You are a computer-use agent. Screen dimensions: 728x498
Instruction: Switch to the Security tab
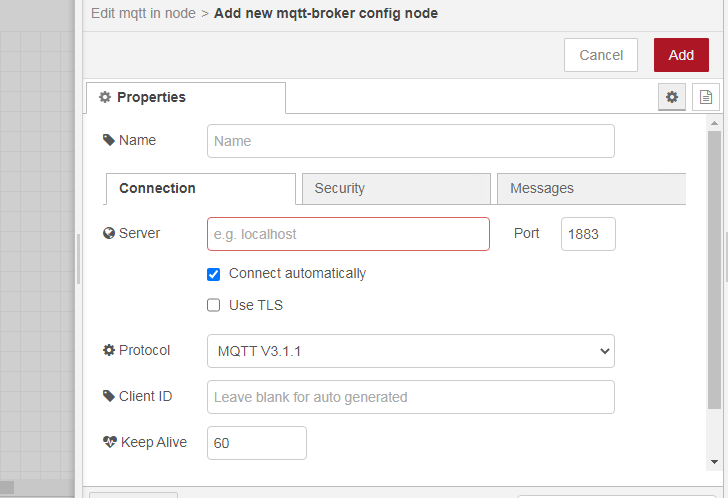[395, 188]
